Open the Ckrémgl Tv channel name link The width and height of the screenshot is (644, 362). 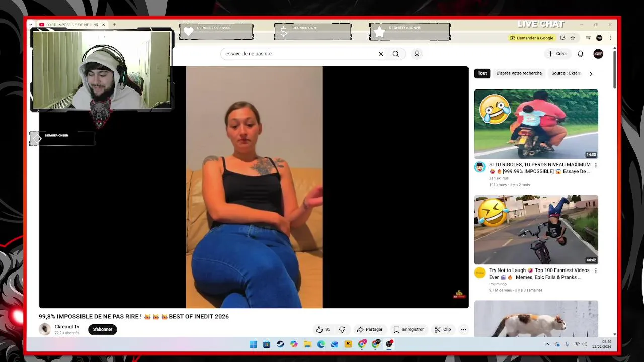[x=67, y=327]
